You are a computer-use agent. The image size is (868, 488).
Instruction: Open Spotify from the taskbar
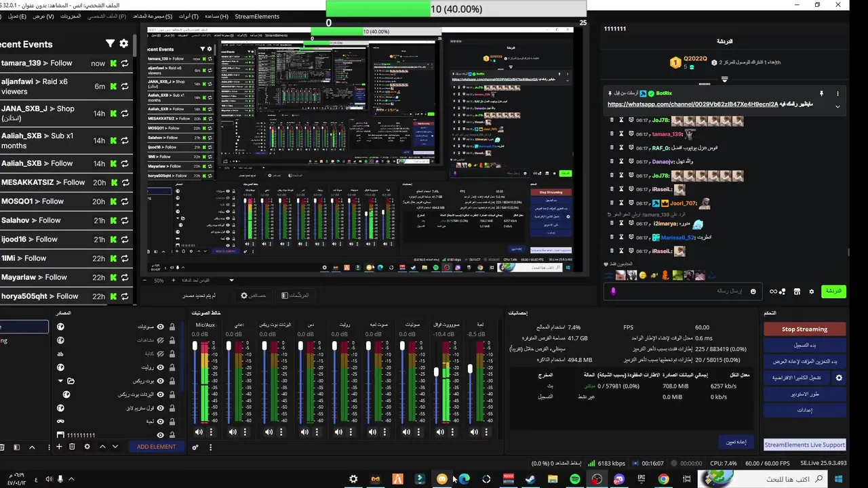[574, 479]
